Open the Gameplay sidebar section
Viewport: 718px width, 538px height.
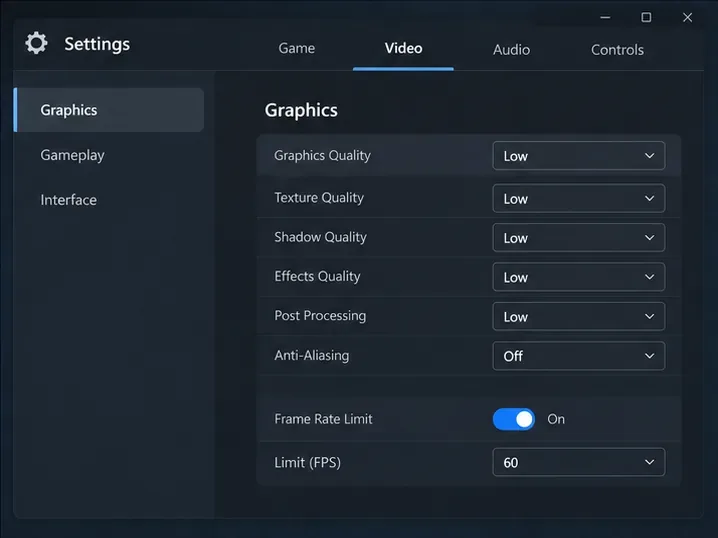[x=72, y=155]
